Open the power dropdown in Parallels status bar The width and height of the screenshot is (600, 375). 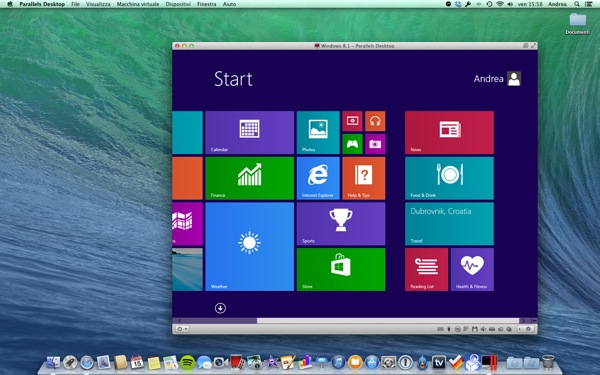point(182,329)
